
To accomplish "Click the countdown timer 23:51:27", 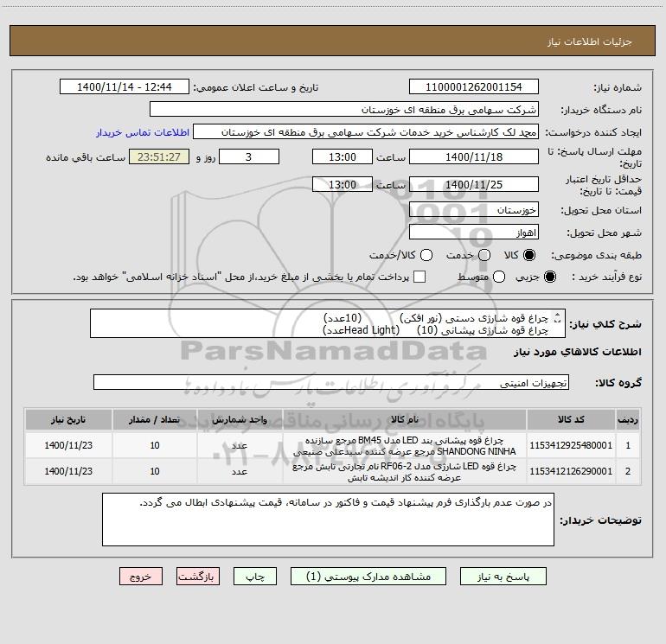I will click(x=159, y=156).
